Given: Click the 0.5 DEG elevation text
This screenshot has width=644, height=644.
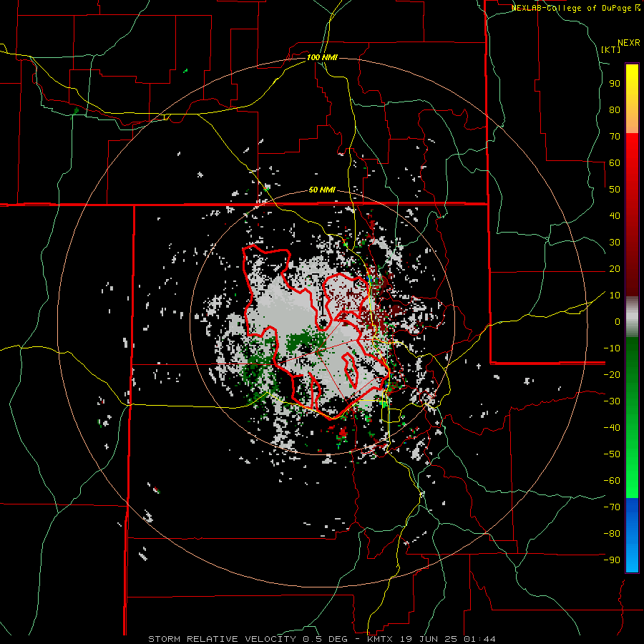Looking at the screenshot, I should 325,639.
